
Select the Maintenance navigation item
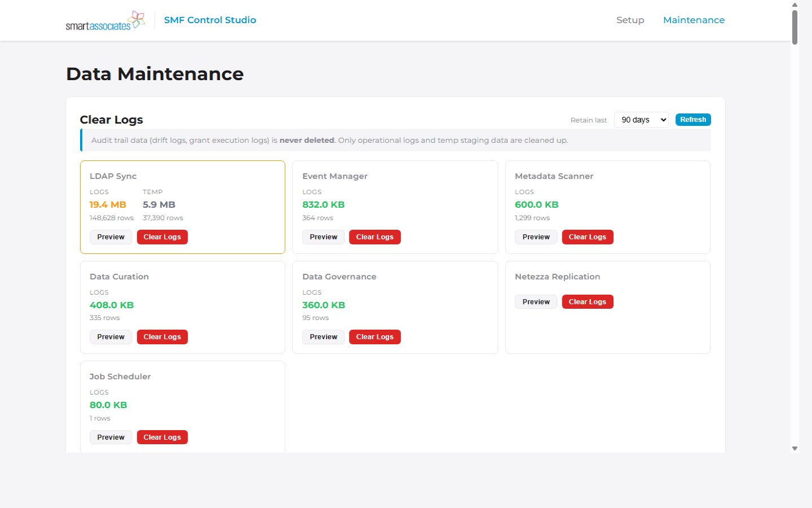694,20
